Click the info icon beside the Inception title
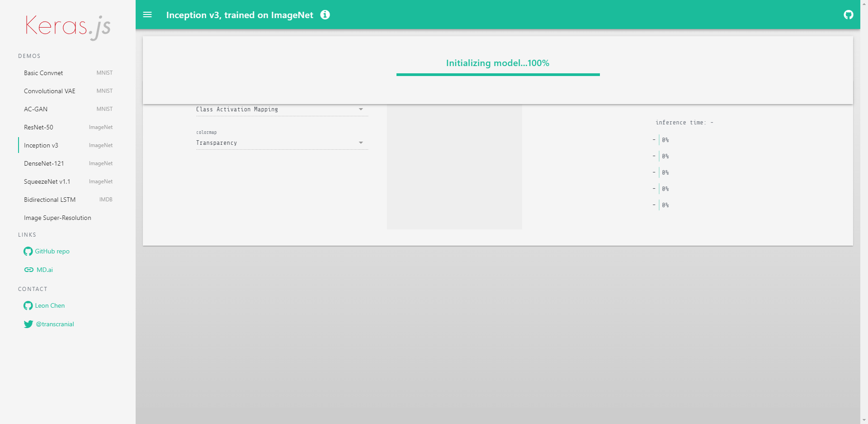 (x=325, y=14)
